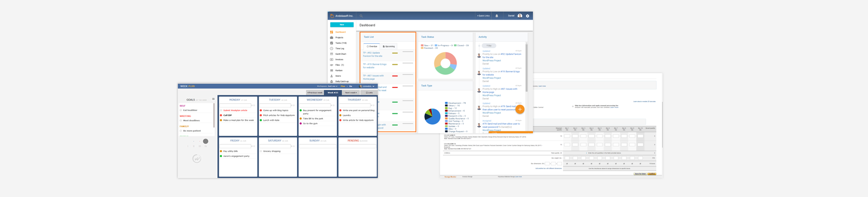Click the orange plus floating button
This screenshot has width=868, height=197.
pyautogui.click(x=520, y=110)
